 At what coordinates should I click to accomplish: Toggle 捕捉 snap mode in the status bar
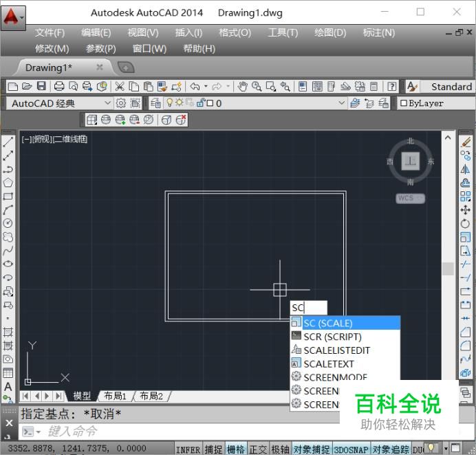pyautogui.click(x=213, y=449)
